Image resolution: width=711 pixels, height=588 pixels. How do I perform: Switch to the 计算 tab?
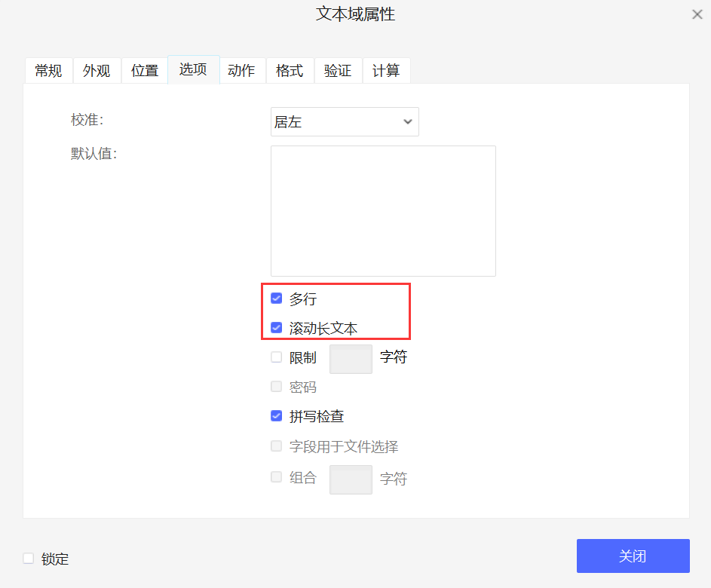pyautogui.click(x=386, y=70)
